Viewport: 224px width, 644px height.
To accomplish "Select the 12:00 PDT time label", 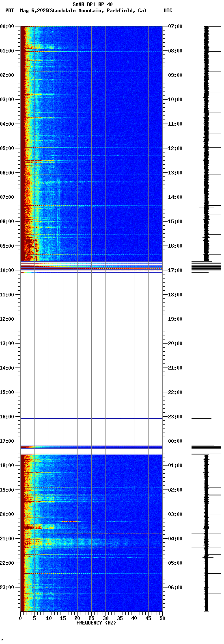I will tap(7, 319).
